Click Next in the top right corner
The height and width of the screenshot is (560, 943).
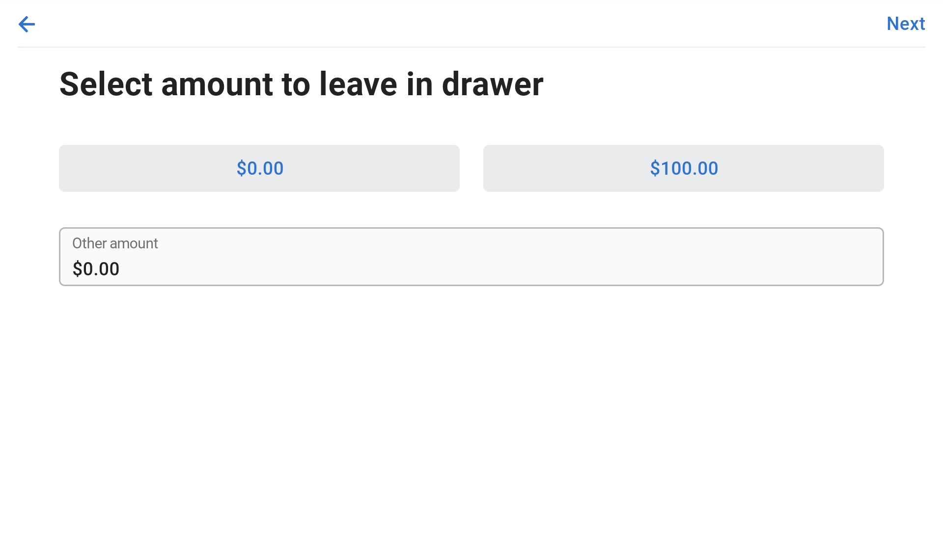(906, 24)
